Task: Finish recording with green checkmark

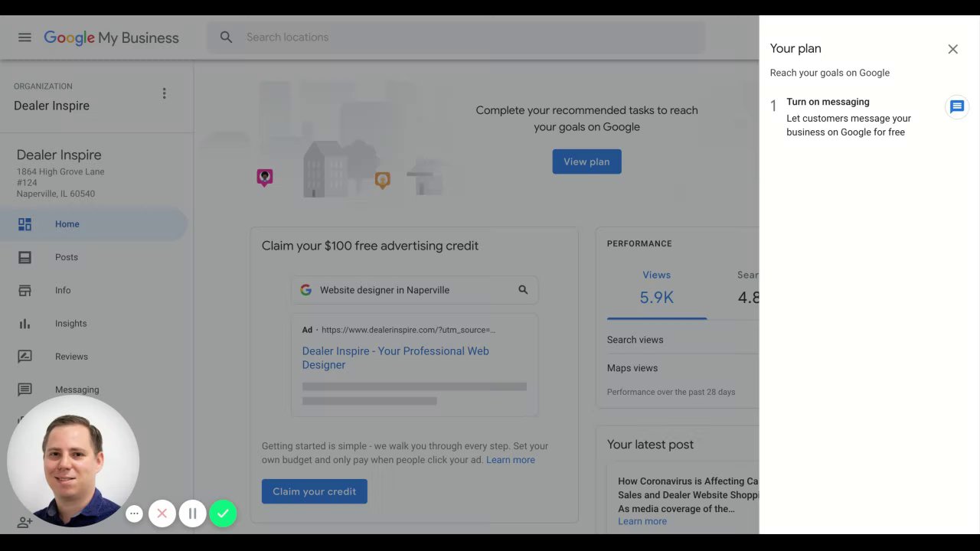Action: click(x=223, y=514)
